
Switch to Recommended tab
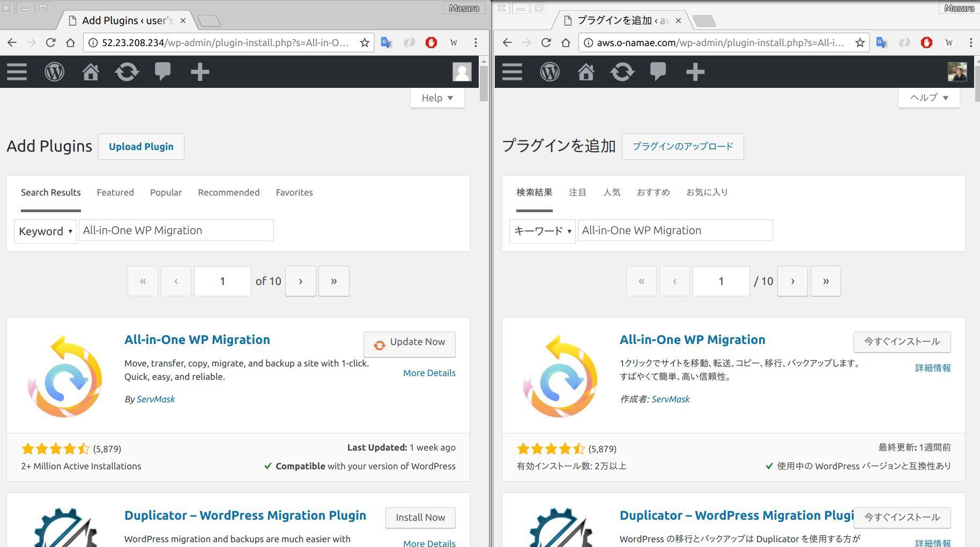(228, 192)
